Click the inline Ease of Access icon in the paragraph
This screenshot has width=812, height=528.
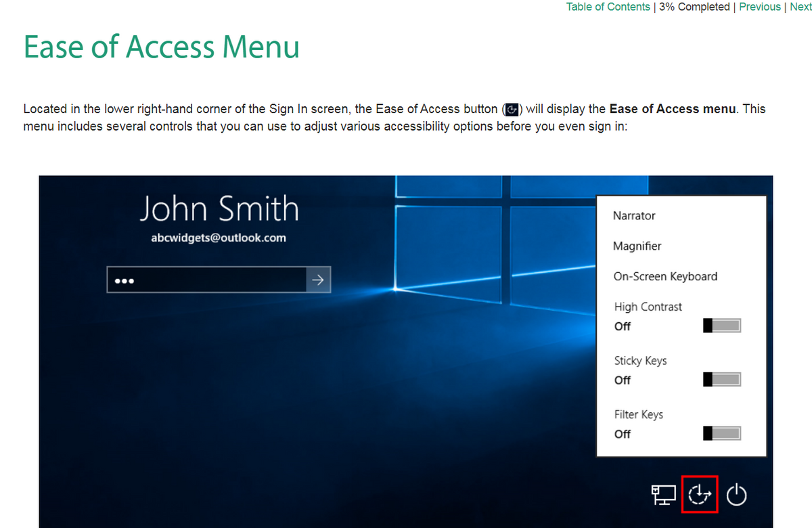(512, 109)
